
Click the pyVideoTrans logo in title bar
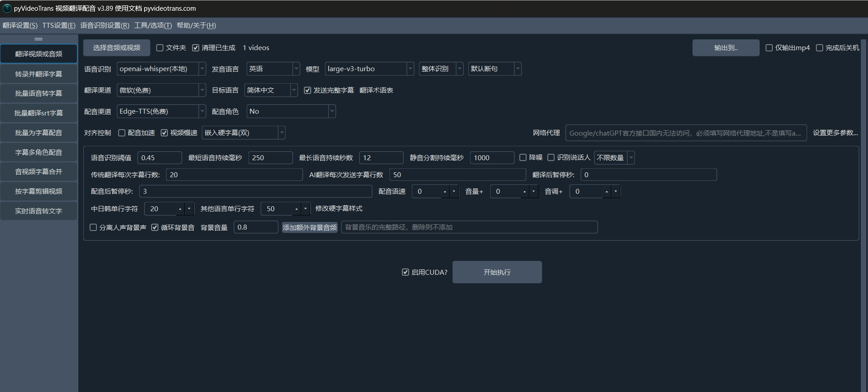pos(7,9)
